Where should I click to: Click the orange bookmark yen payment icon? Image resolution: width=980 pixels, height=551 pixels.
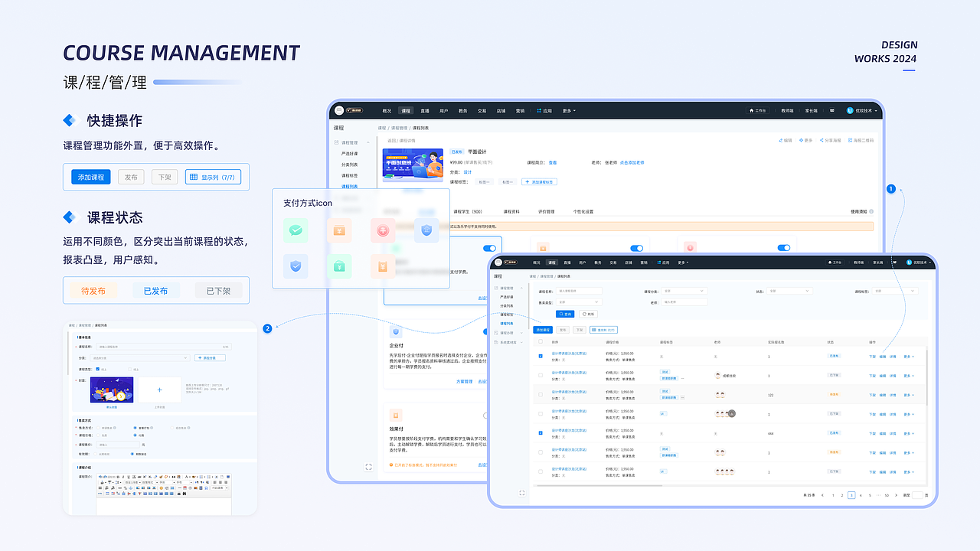coord(383,266)
